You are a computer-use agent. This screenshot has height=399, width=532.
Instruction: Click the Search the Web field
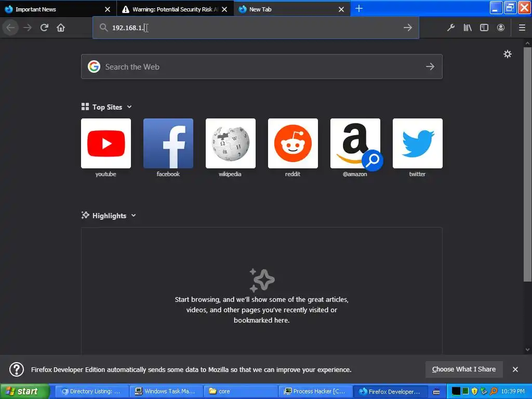262,66
